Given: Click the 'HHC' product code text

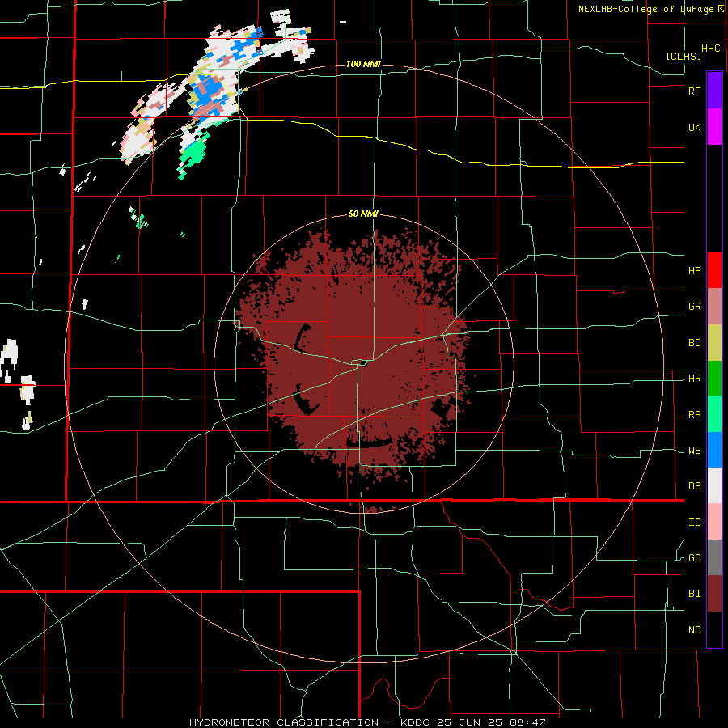Looking at the screenshot, I should 711,49.
